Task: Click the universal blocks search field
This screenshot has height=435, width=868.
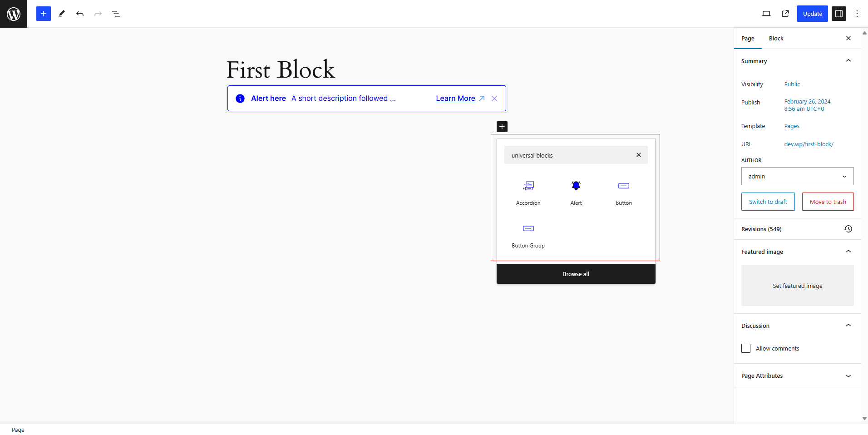Action: pos(570,155)
